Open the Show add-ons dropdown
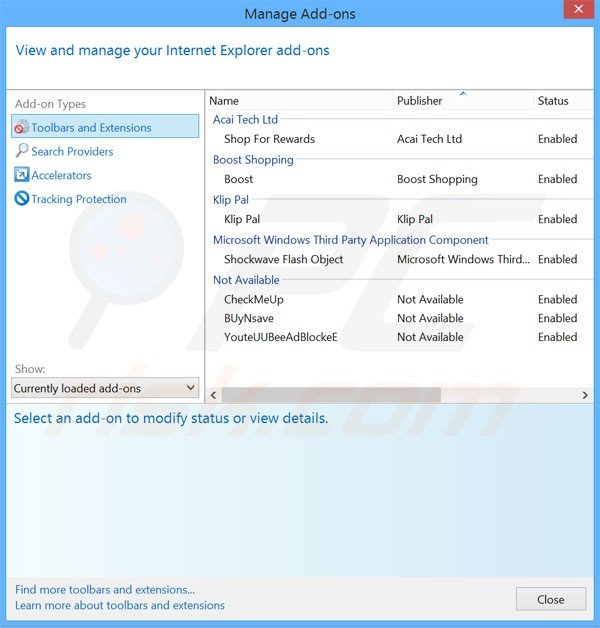 [105, 388]
